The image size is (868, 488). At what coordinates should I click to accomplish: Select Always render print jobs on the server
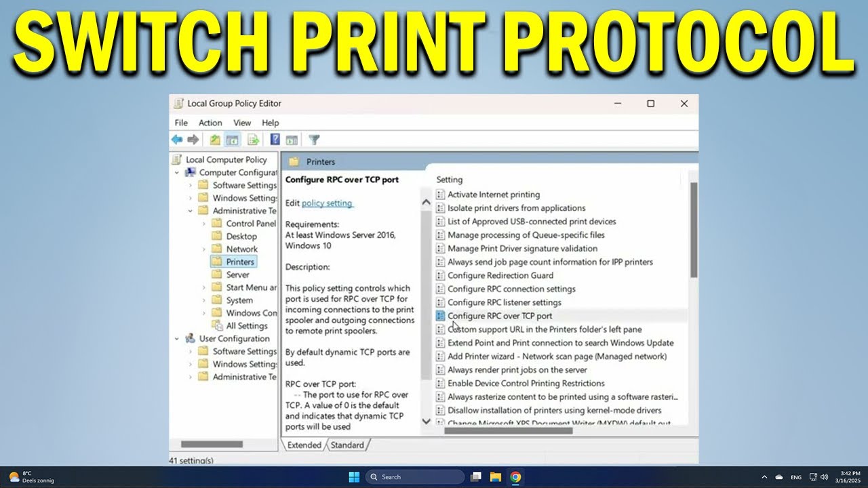click(517, 370)
